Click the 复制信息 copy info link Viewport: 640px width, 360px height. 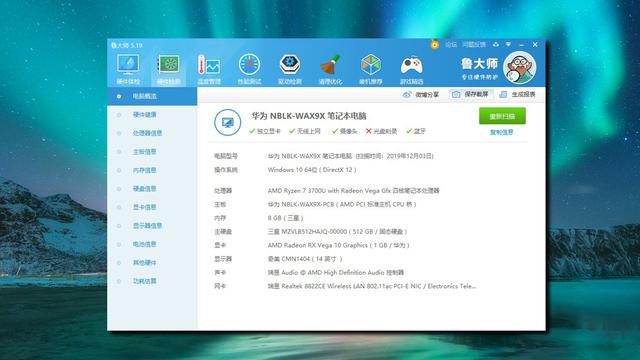(x=502, y=132)
